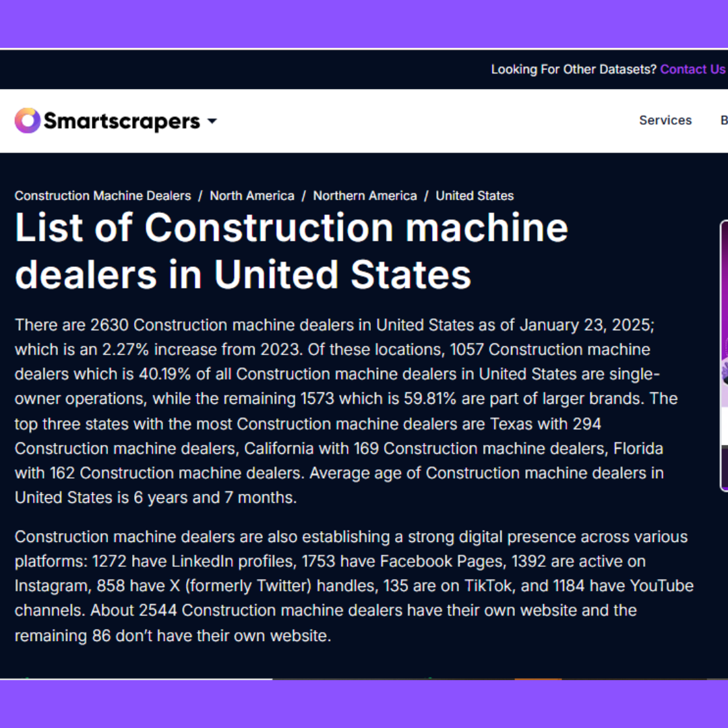Click the multicolor ring in the Smartscrapers logo
Image resolution: width=728 pixels, height=728 pixels.
[27, 120]
